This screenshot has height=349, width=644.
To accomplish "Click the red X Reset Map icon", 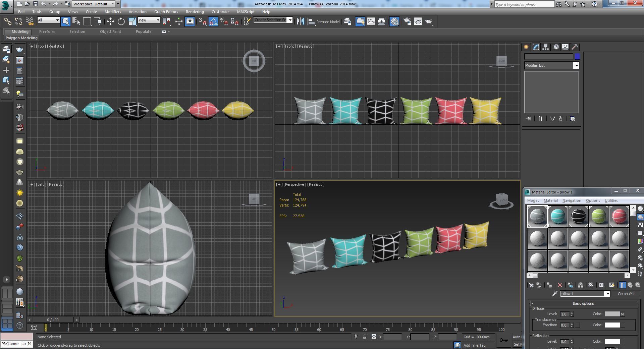I will (x=560, y=285).
